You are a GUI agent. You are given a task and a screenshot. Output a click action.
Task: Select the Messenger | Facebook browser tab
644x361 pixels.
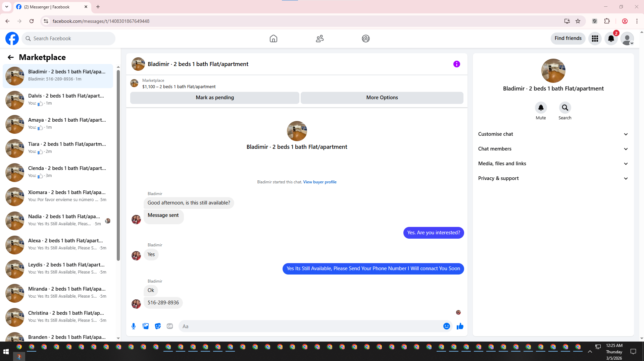pos(52,7)
